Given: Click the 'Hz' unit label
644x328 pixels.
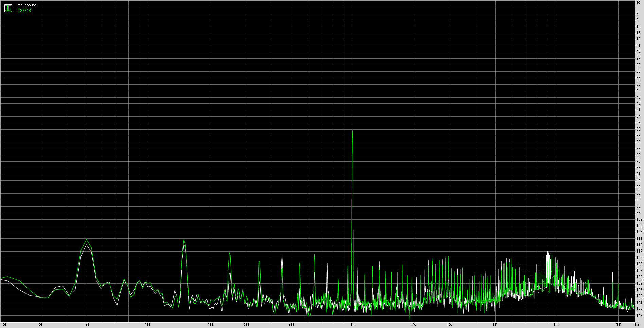Looking at the screenshot, I should point(637,325).
